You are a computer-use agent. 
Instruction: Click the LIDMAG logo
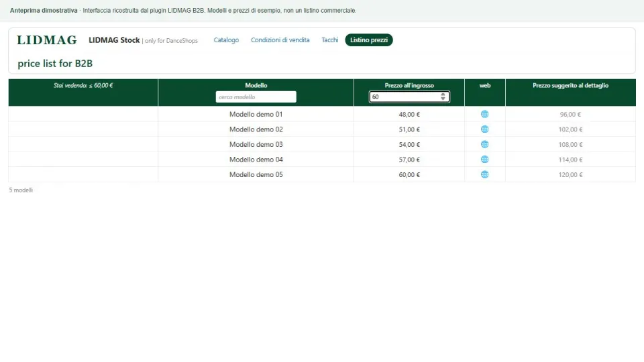[47, 40]
